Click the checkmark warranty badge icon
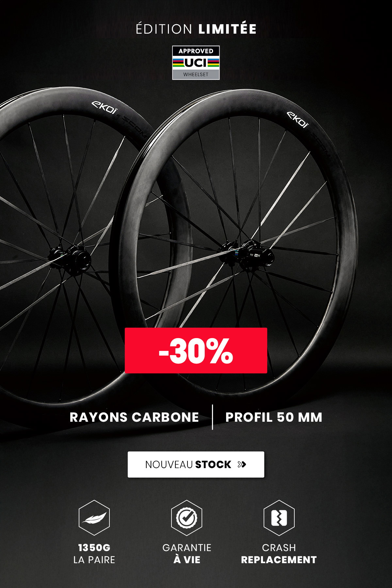The height and width of the screenshot is (588, 392). tap(187, 518)
